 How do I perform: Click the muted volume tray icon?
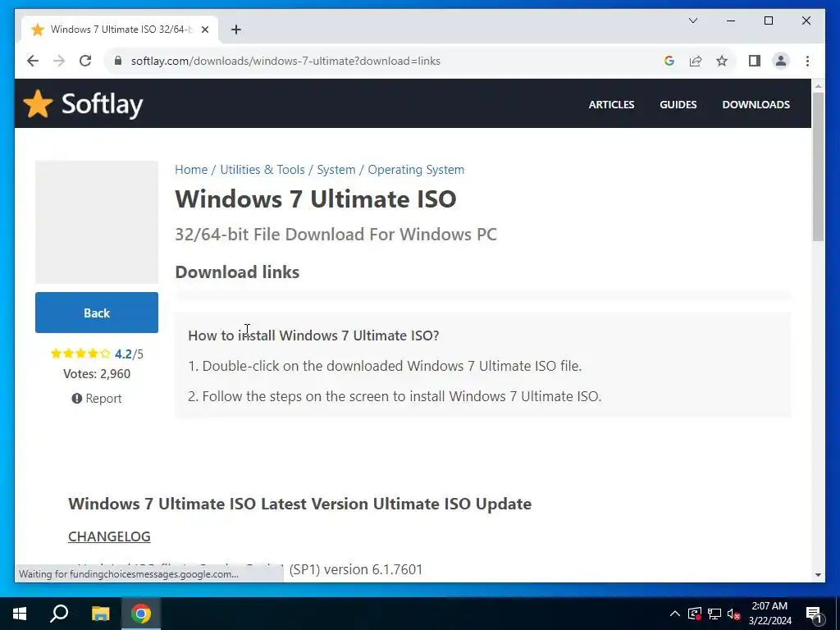tap(734, 614)
